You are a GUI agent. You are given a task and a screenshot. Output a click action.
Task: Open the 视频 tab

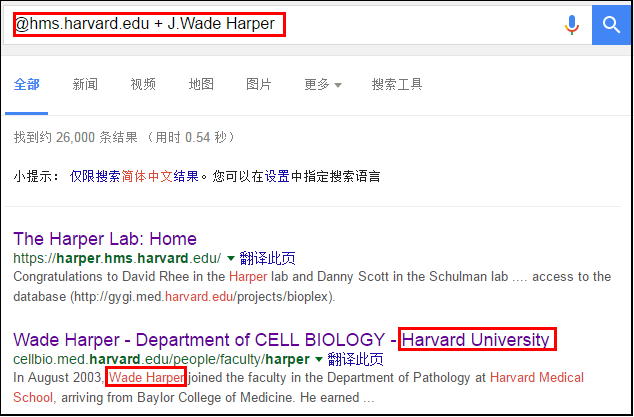pos(143,84)
